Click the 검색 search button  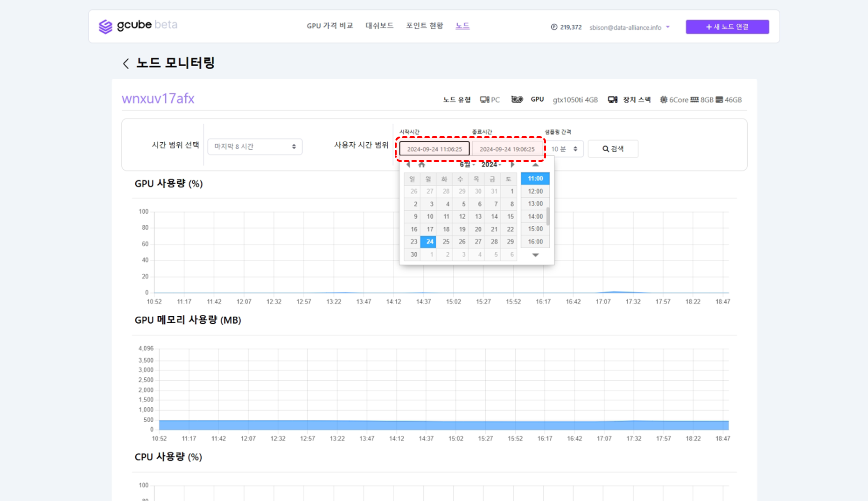point(613,149)
